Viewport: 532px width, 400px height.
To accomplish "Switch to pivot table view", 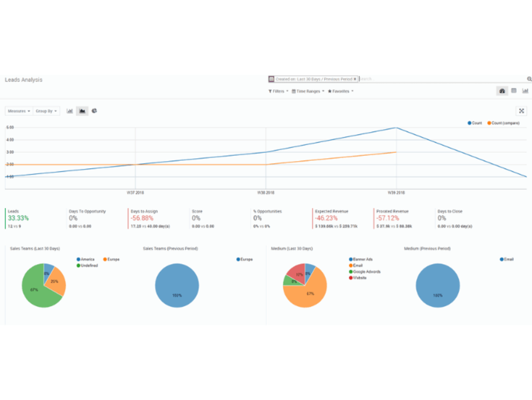I will pos(514,91).
